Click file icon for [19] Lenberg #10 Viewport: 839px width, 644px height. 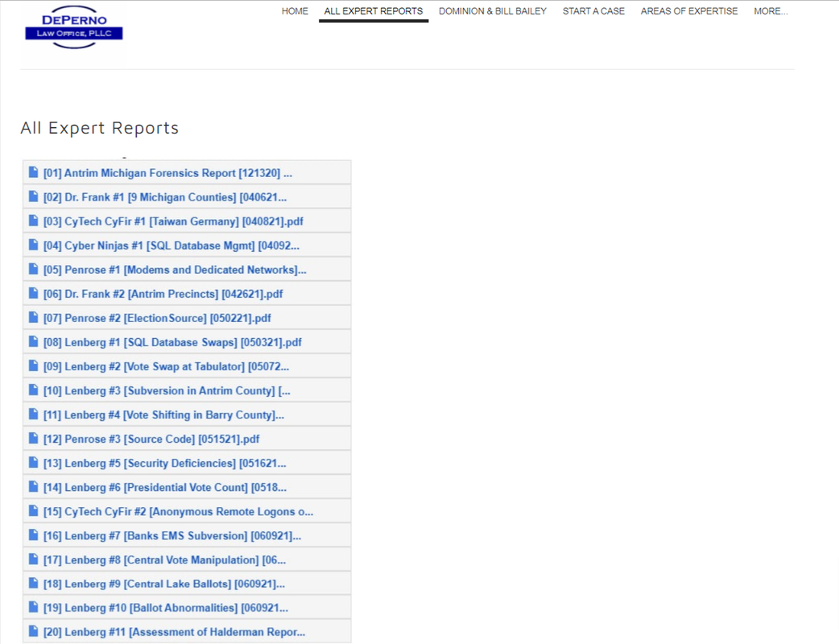33,607
